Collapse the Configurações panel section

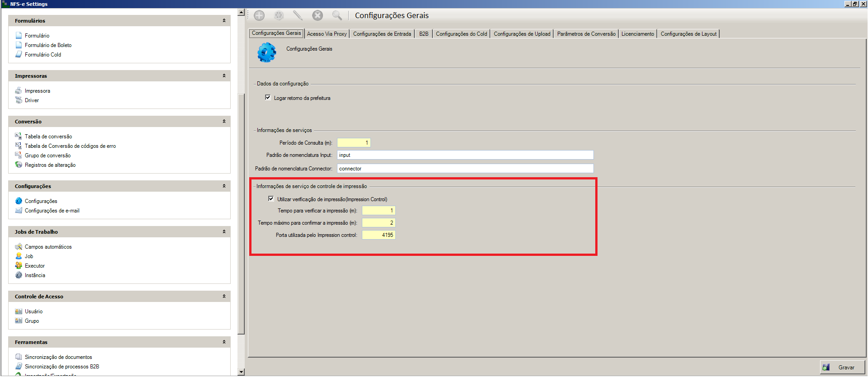pyautogui.click(x=224, y=186)
